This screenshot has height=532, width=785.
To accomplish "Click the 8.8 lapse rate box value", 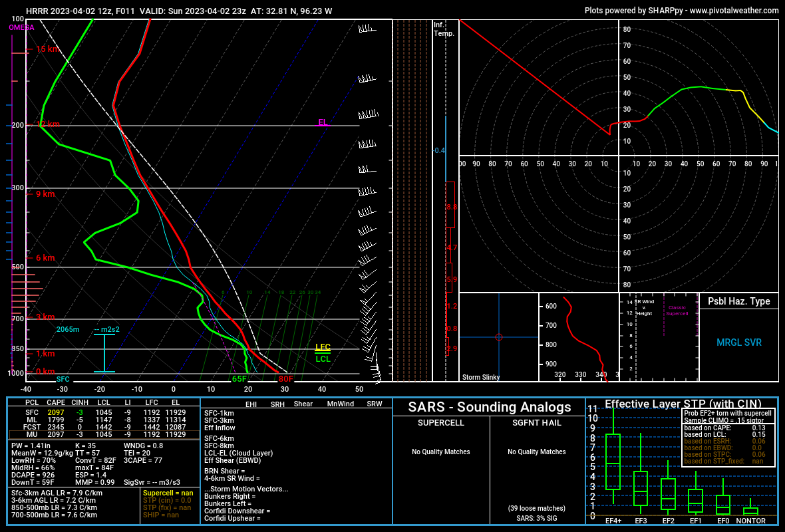I will [452, 207].
